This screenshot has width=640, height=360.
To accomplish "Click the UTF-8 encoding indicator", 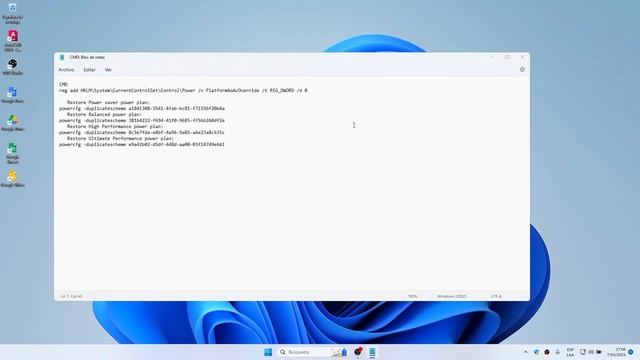I will (x=496, y=296).
